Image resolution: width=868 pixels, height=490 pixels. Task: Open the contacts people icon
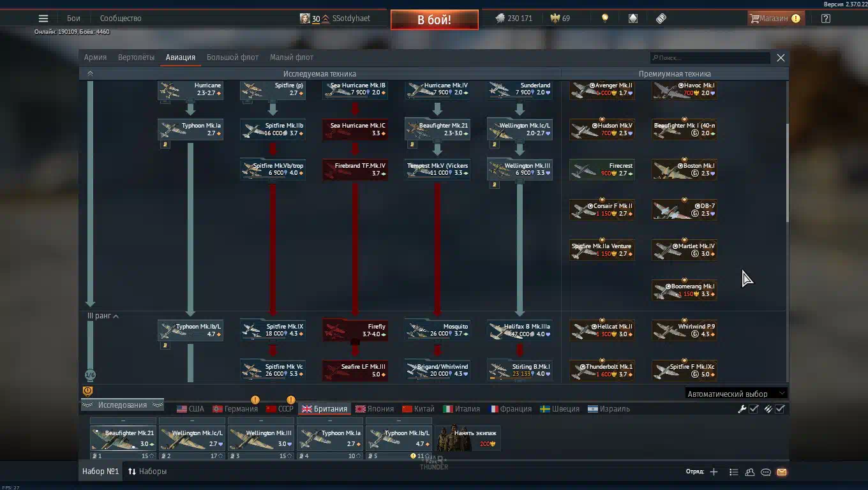point(750,472)
